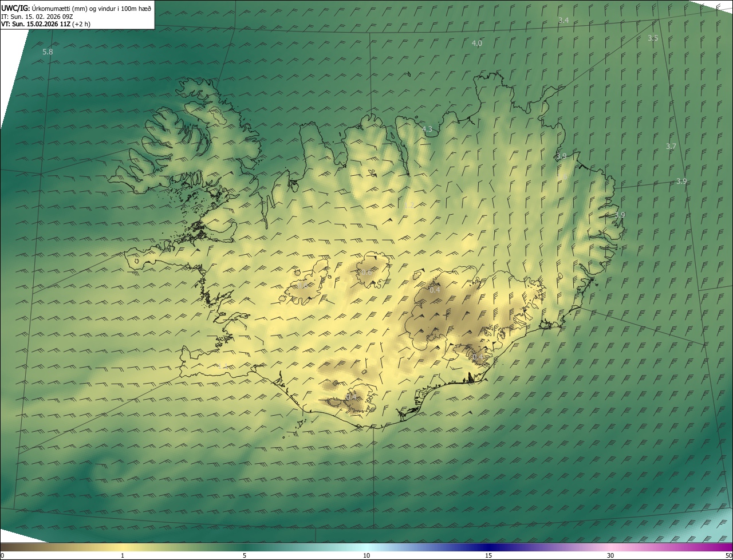Click the 15 tick on the color scale

click(488, 555)
